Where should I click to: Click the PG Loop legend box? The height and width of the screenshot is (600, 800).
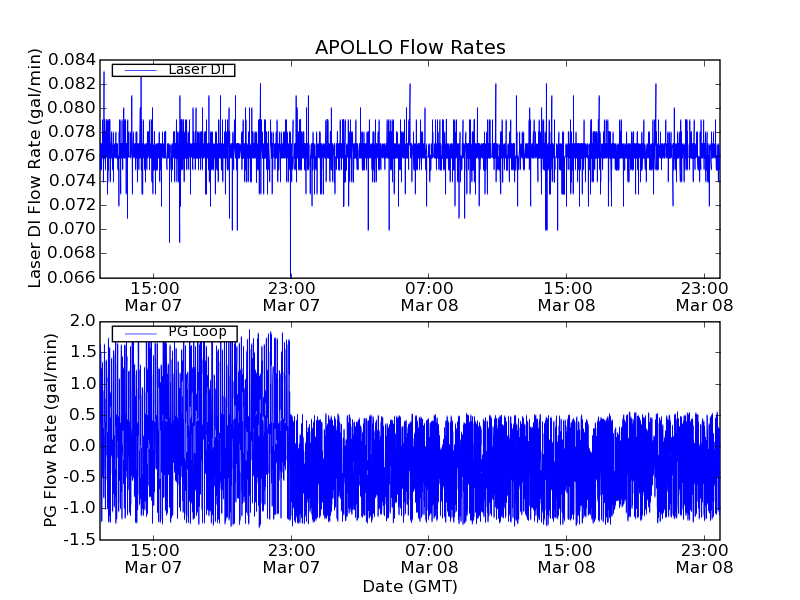(x=174, y=333)
